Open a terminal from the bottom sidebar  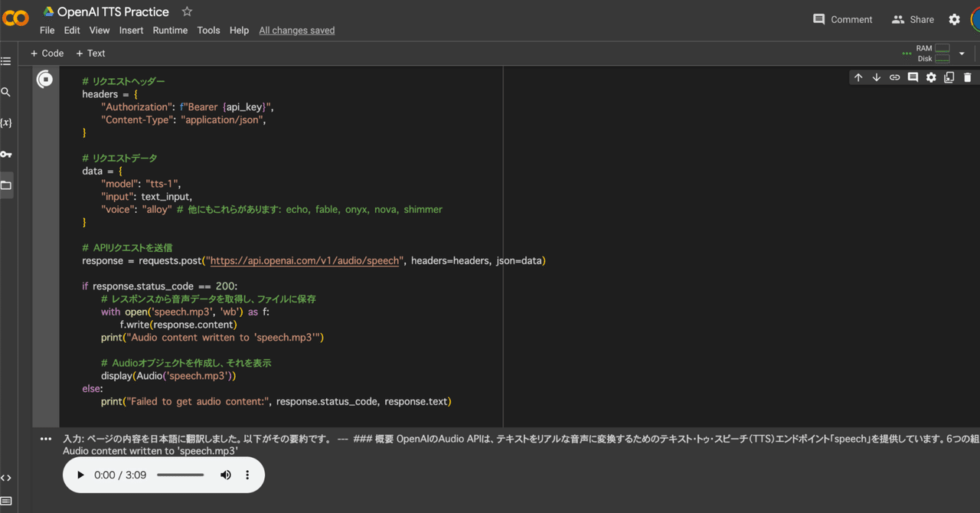click(6, 502)
